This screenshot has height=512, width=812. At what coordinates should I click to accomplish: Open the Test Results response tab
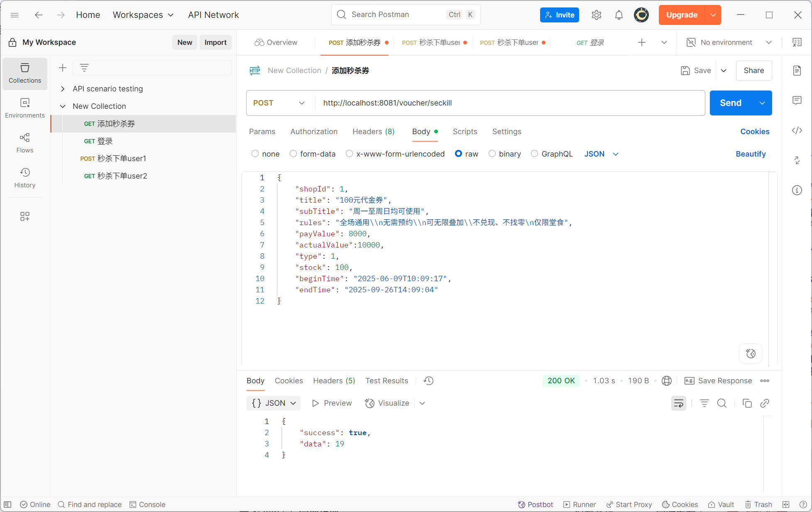[386, 381]
